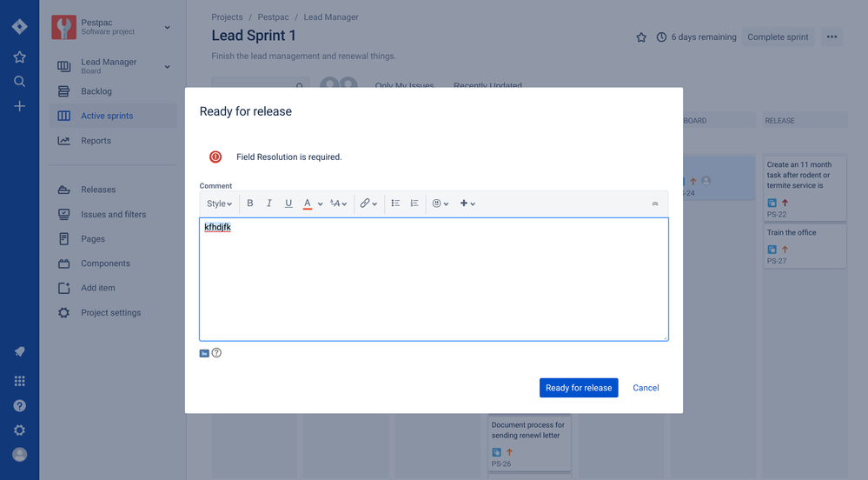
Task: Open the emoticon picker dropdown
Action: tap(441, 203)
